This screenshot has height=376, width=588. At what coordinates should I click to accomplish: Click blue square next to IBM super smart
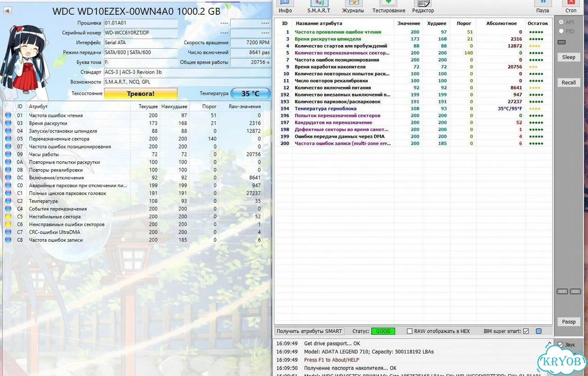point(539,331)
